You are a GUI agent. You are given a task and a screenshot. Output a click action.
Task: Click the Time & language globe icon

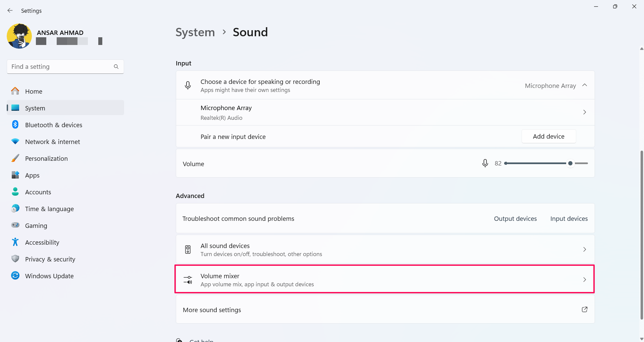(x=15, y=208)
